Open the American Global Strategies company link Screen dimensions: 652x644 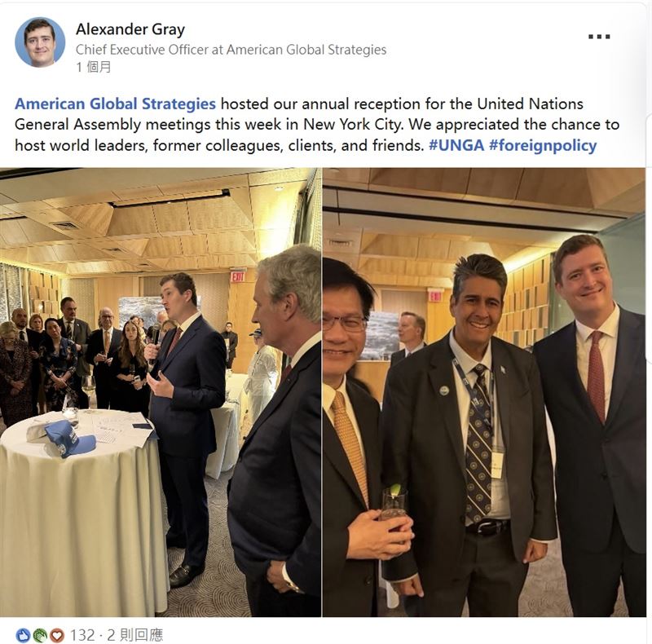click(x=115, y=104)
